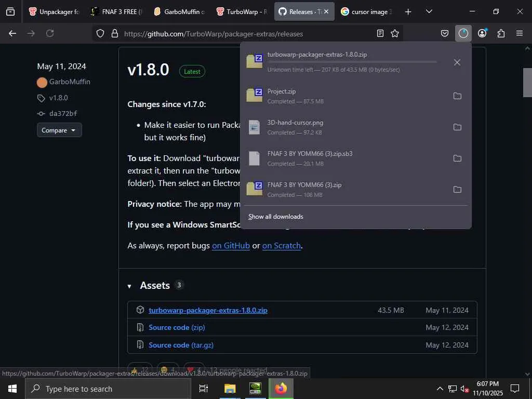List all tabs dropdown chevron
The width and height of the screenshot is (532, 399).
pyautogui.click(x=429, y=11)
